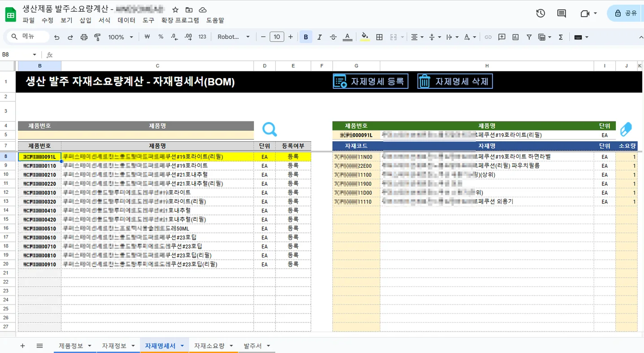Click font size field showing 10

277,37
